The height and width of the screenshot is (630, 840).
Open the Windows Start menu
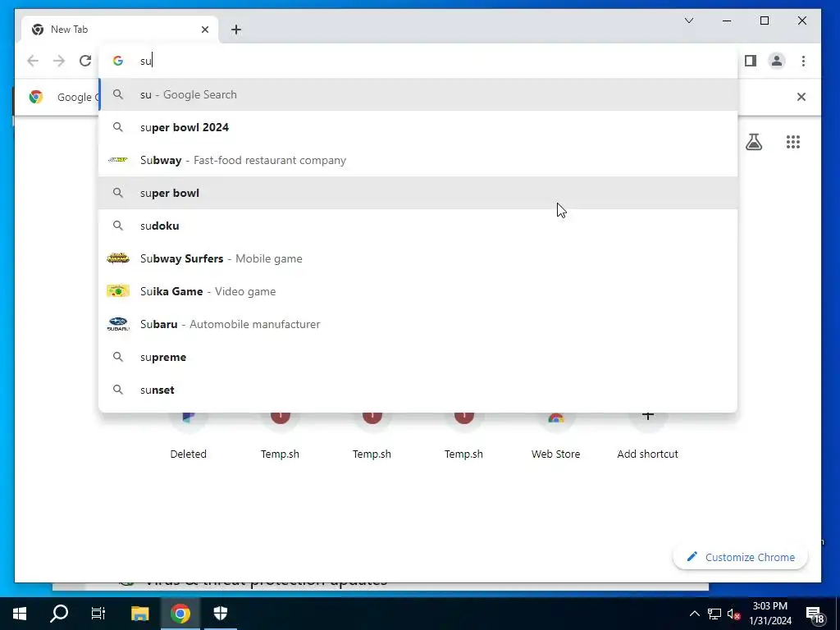[x=20, y=614]
